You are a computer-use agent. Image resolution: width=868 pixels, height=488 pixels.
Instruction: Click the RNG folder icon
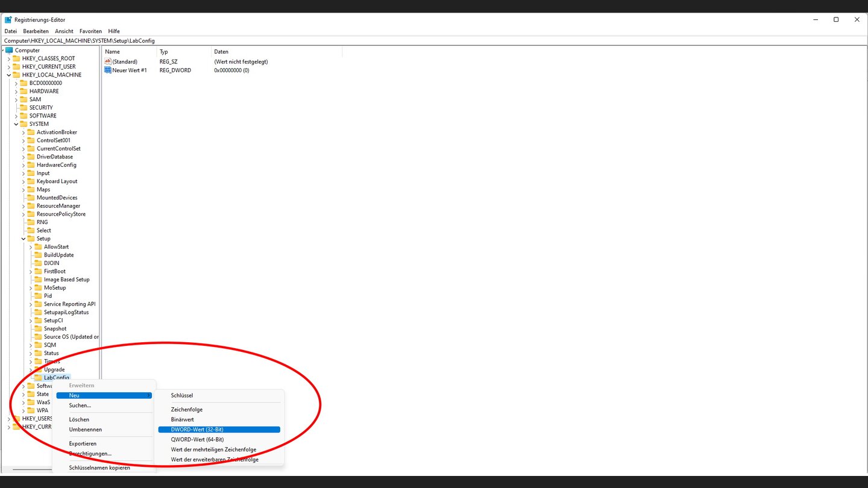(31, 222)
